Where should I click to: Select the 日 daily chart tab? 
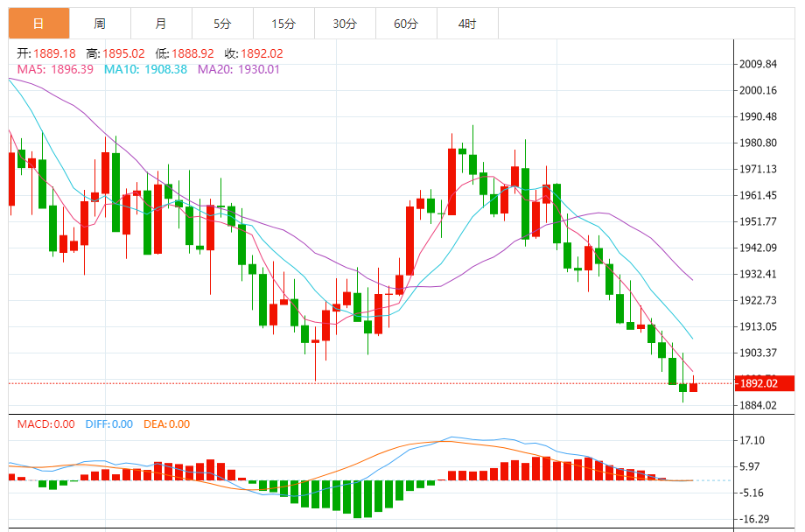tap(39, 24)
